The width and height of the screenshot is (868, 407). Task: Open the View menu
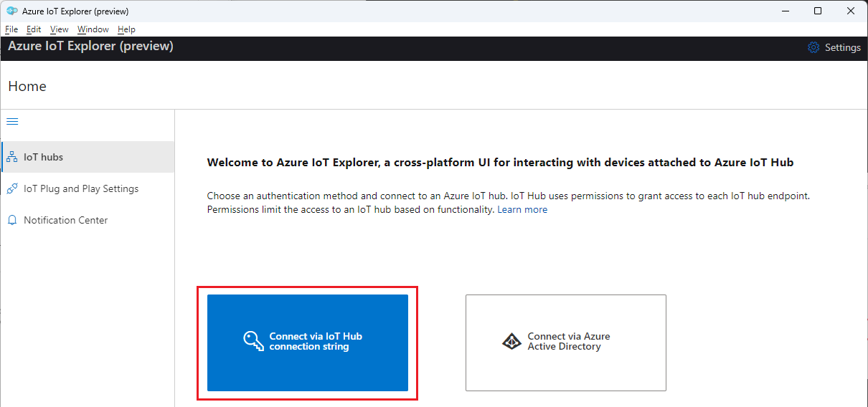[60, 29]
